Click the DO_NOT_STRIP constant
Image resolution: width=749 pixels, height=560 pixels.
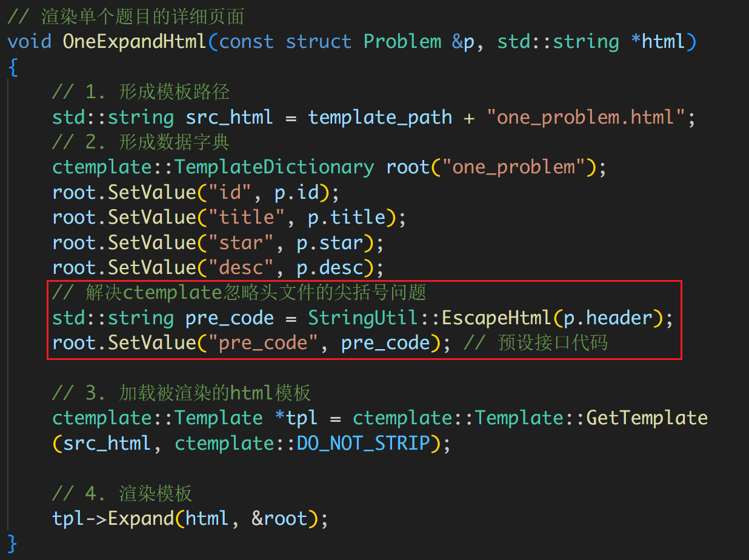point(363,443)
